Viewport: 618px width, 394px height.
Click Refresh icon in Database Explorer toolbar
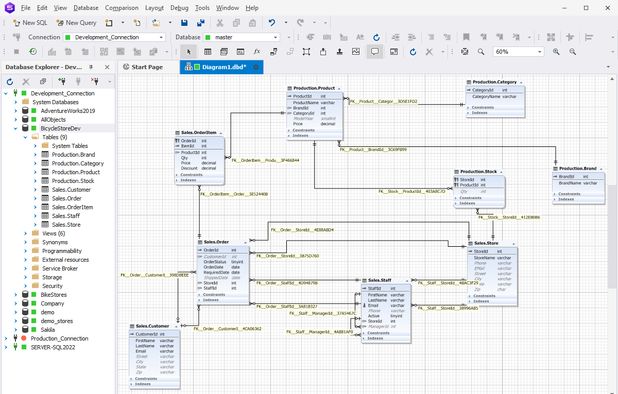pos(10,82)
